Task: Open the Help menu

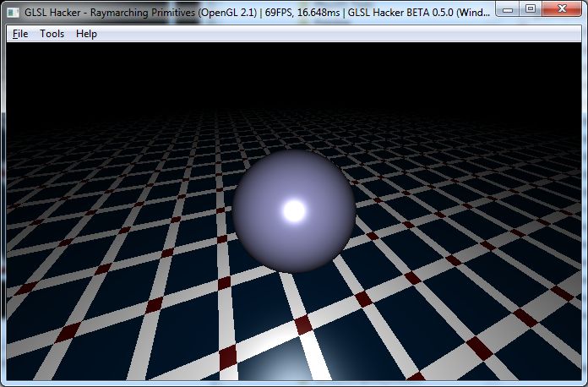Action: (x=86, y=34)
